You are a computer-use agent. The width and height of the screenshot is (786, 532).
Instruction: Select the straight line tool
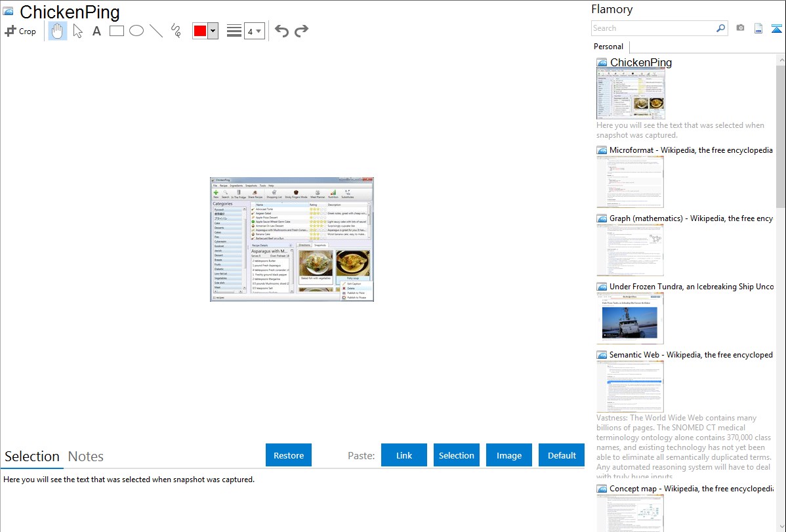click(x=156, y=31)
